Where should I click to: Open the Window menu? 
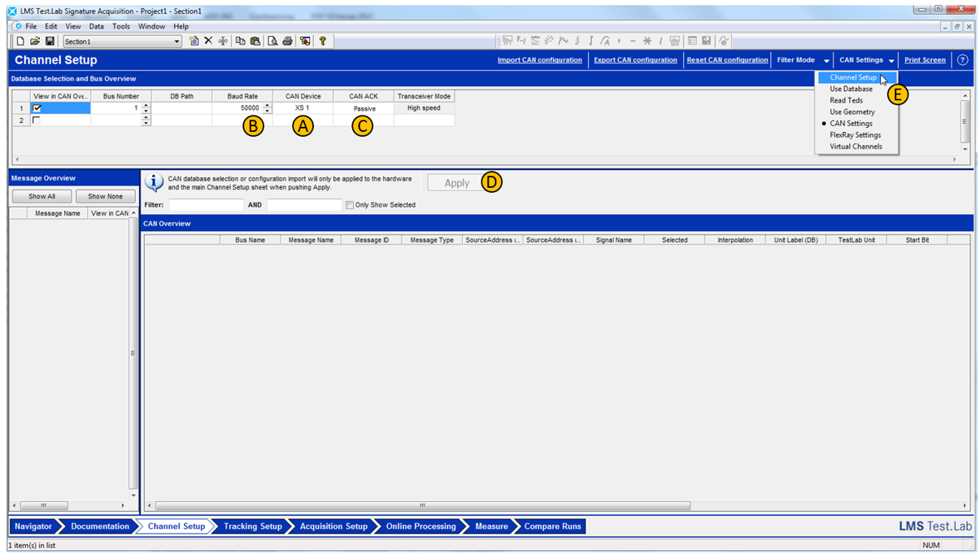pyautogui.click(x=151, y=26)
